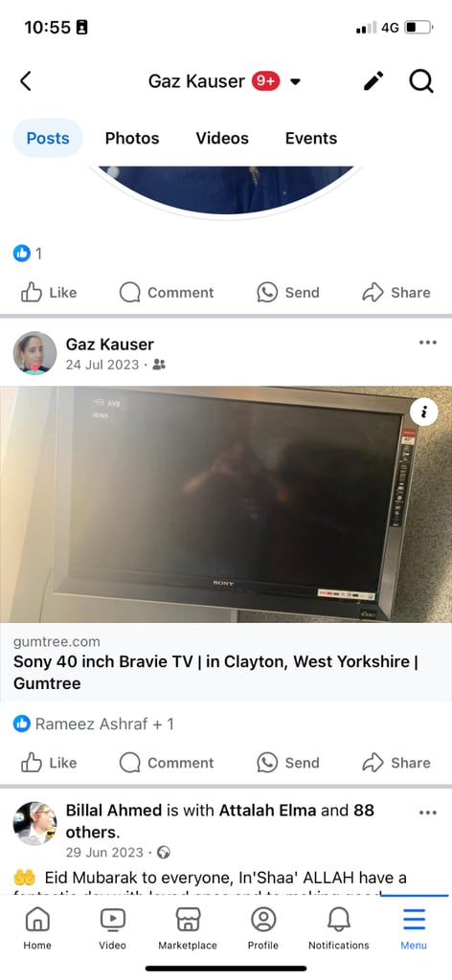Switch to the Photos tab
The height and width of the screenshot is (980, 452).
pos(132,138)
